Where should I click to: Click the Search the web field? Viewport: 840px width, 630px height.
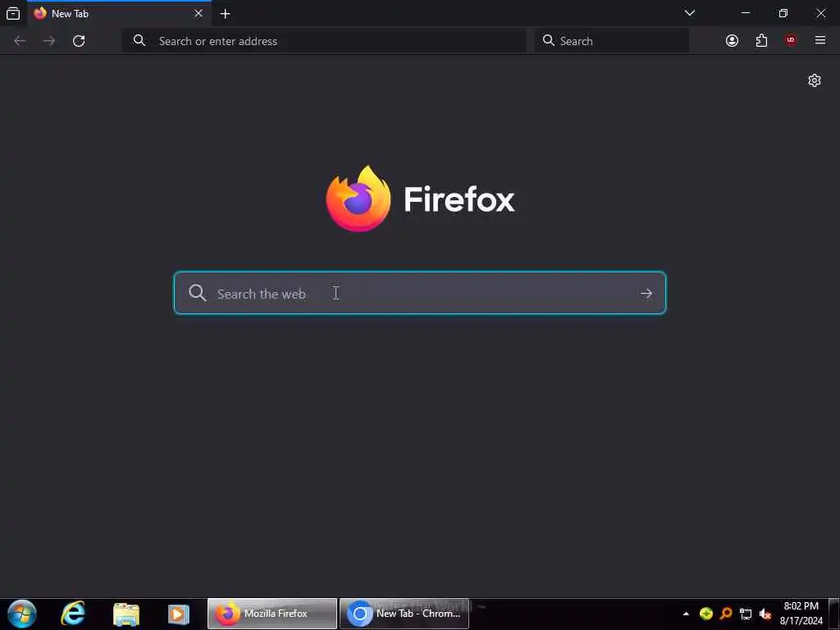click(420, 293)
